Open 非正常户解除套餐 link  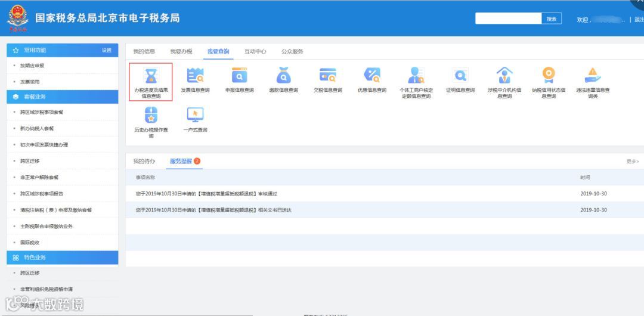pyautogui.click(x=39, y=178)
